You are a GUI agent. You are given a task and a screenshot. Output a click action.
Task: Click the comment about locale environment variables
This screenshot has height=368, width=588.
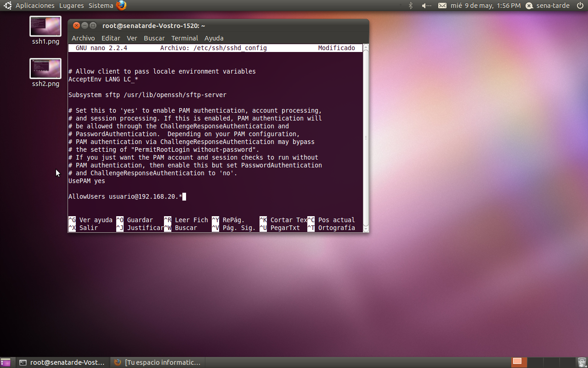(x=162, y=72)
